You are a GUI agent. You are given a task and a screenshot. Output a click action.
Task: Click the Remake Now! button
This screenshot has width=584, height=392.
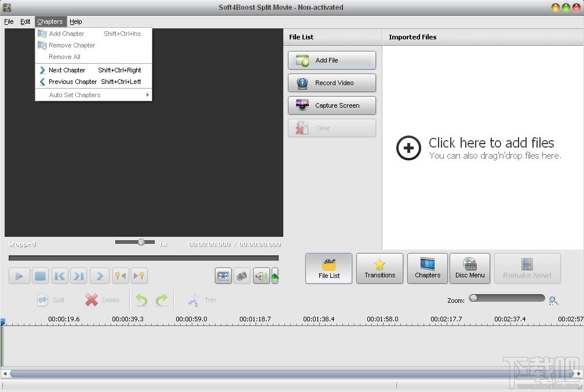click(527, 269)
